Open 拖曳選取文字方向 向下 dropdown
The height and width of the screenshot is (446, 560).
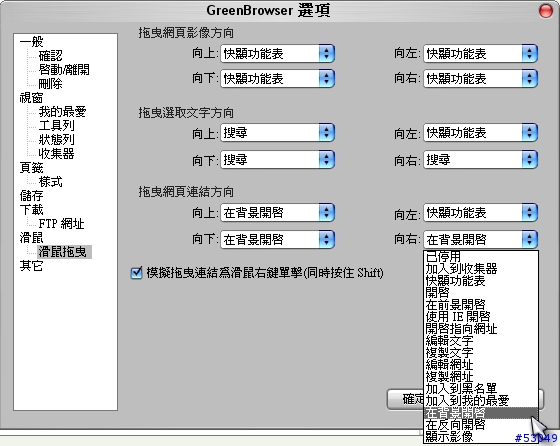(x=277, y=159)
